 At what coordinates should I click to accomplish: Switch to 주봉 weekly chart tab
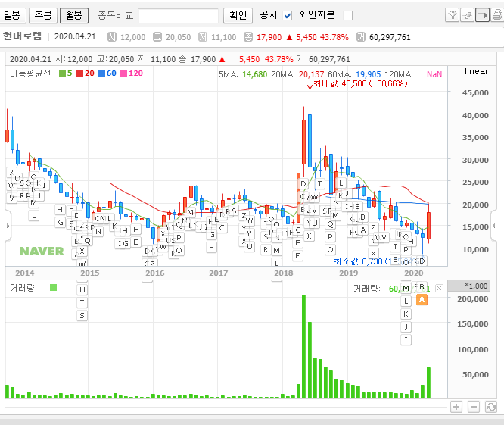pos(43,15)
